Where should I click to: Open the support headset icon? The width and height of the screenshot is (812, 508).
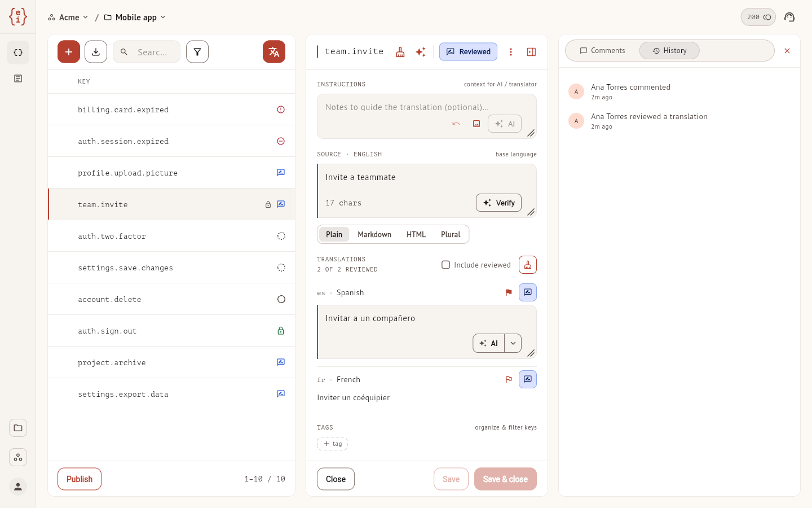tap(789, 17)
